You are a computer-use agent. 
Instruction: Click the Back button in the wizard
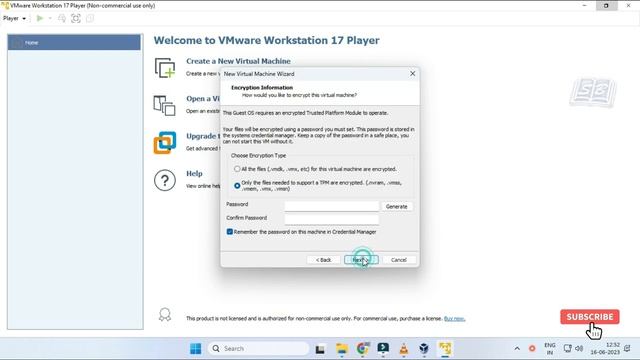323,260
